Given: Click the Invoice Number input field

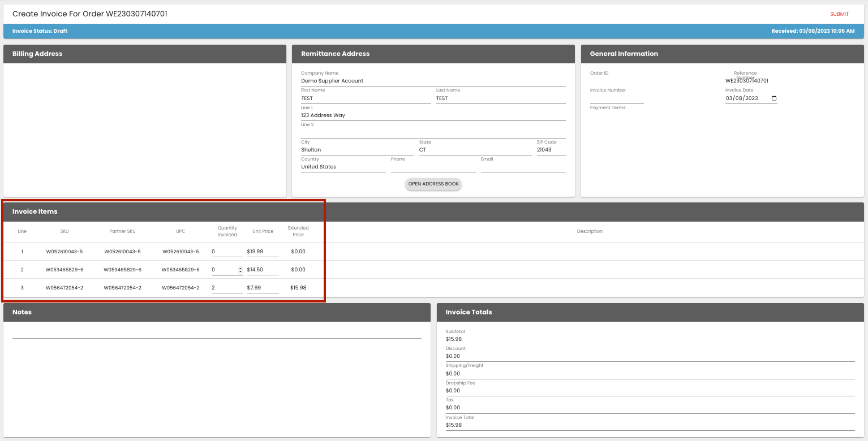Looking at the screenshot, I should [617, 98].
